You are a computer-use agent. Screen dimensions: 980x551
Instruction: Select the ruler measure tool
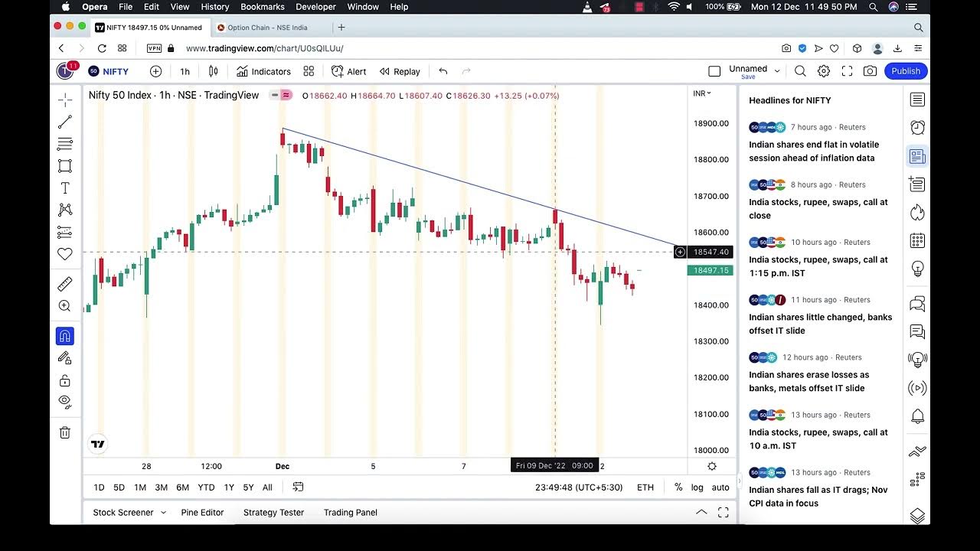point(65,285)
